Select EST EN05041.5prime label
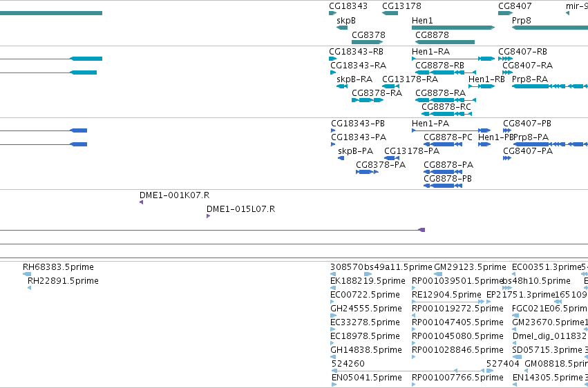Viewport: 588px width, 388px height. pyautogui.click(x=366, y=378)
